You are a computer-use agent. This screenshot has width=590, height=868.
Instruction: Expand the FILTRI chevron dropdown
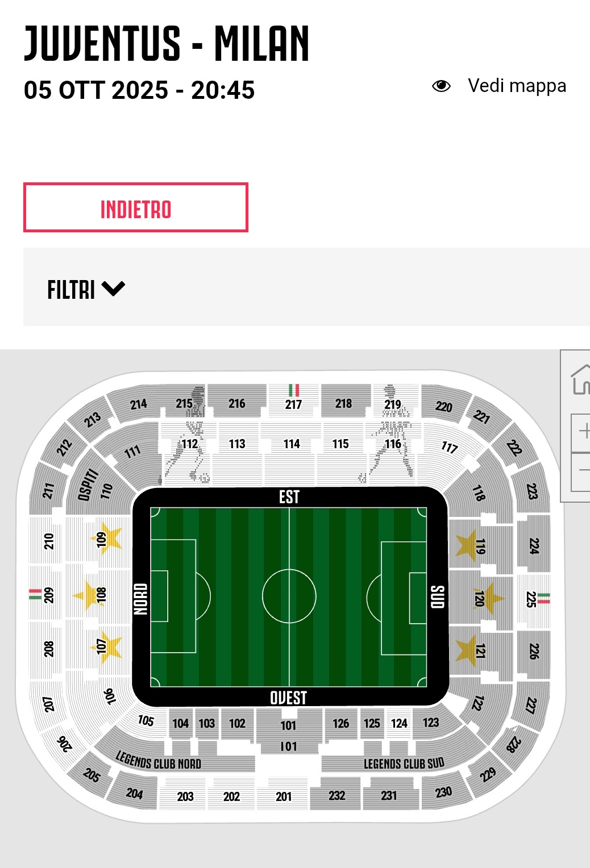pyautogui.click(x=113, y=289)
